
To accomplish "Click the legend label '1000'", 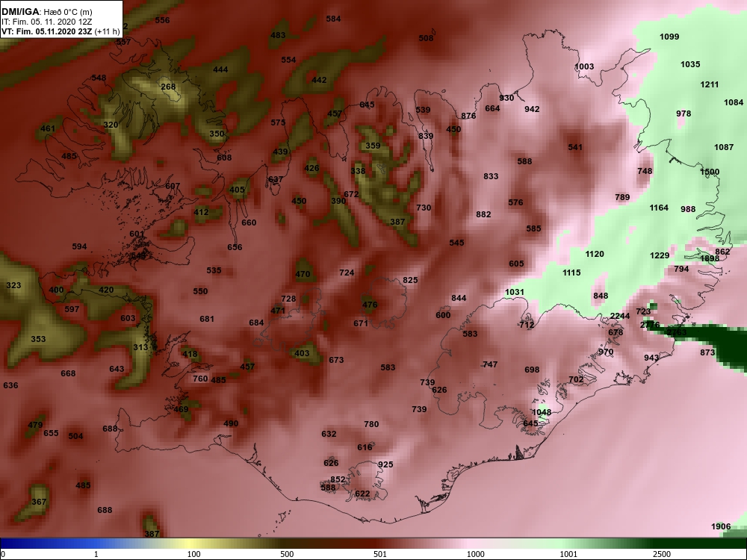I will [x=475, y=554].
